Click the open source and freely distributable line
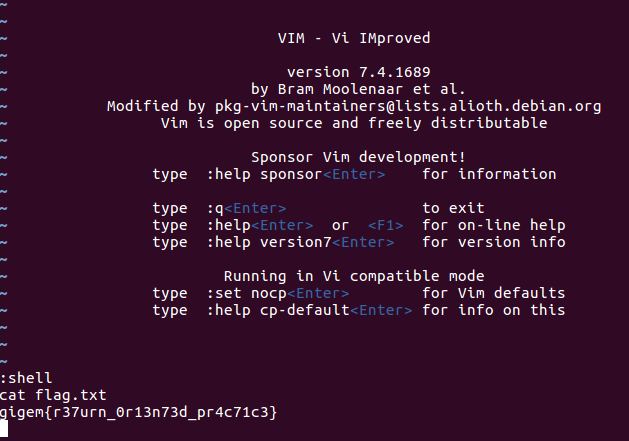This screenshot has width=629, height=441. pyautogui.click(x=353, y=123)
